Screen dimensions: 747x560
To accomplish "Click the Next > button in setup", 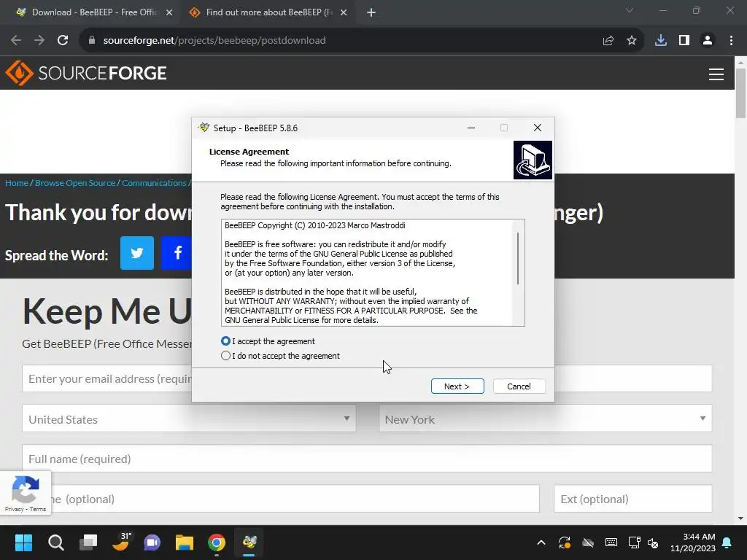I will pyautogui.click(x=457, y=386).
